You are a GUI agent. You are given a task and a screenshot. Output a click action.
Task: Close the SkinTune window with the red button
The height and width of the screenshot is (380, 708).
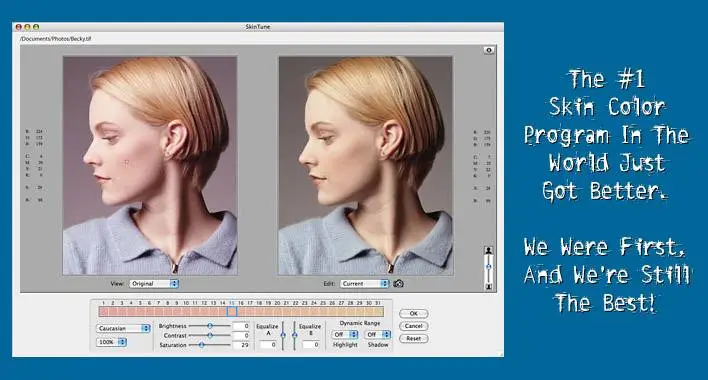click(19, 27)
